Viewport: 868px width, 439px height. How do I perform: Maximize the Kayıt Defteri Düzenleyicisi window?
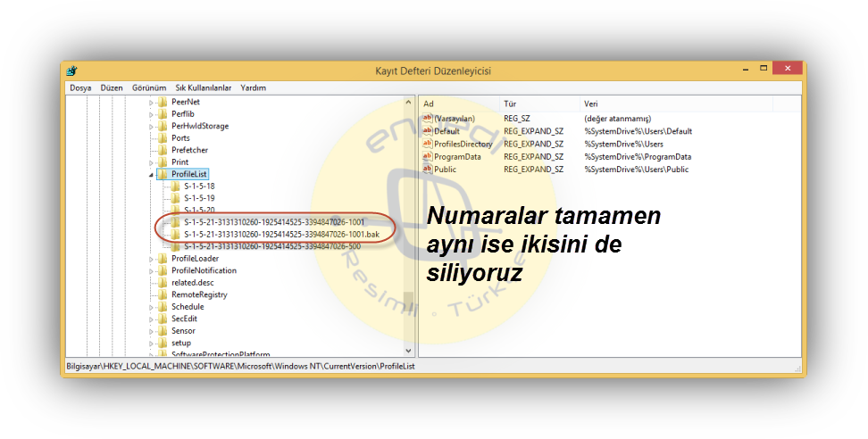[764, 69]
